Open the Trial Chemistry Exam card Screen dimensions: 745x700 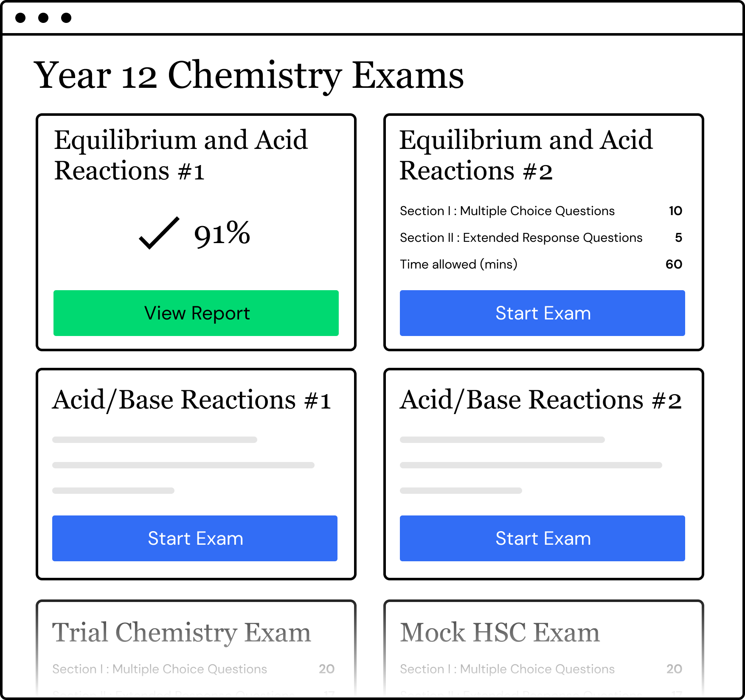182,633
